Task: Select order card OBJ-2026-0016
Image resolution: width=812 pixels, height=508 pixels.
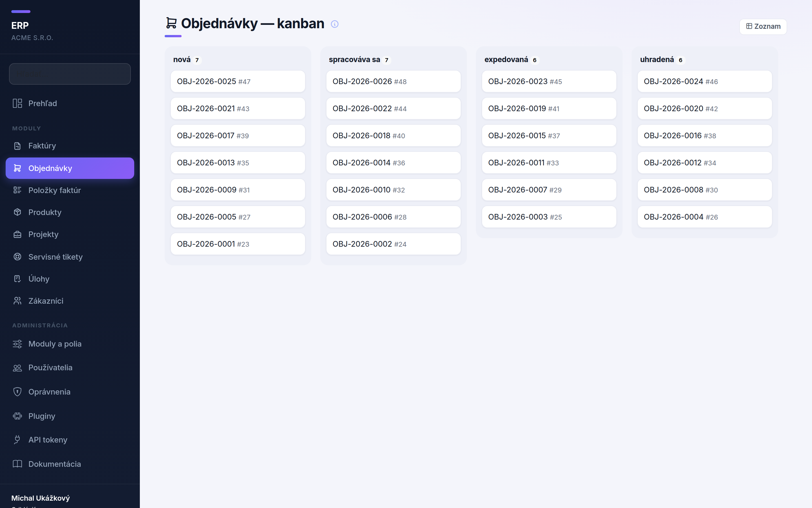Action: click(x=705, y=135)
